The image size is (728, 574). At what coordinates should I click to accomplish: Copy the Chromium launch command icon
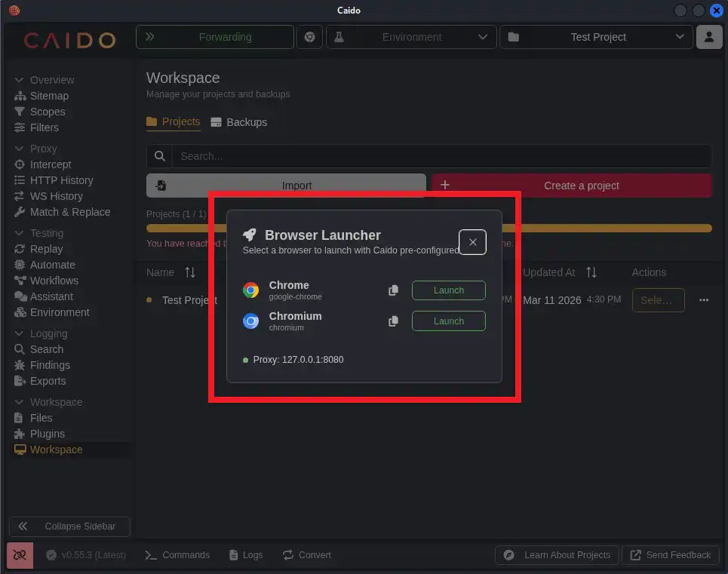393,321
